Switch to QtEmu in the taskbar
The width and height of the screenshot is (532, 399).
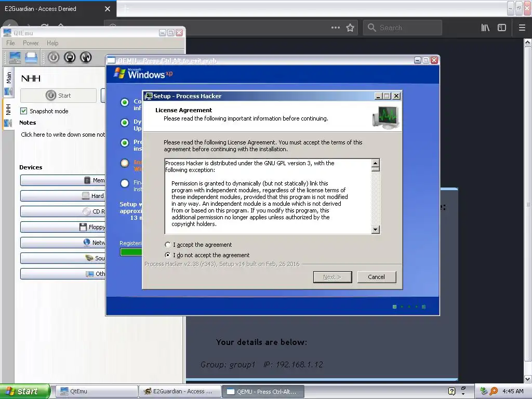coord(96,391)
